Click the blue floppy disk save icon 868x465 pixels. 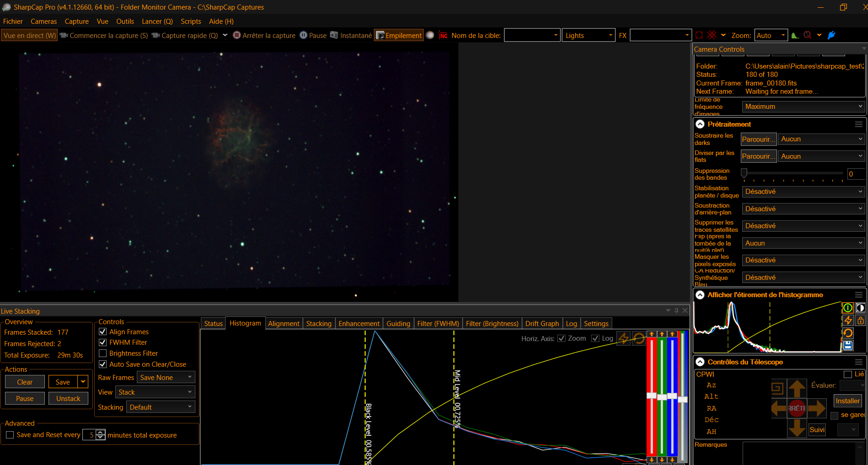click(848, 345)
